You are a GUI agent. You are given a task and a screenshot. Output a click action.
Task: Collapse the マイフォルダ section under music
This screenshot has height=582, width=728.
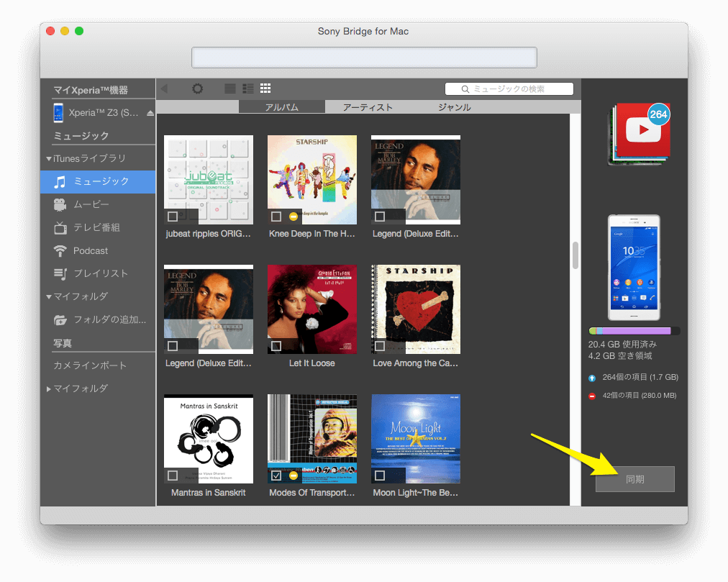(49, 297)
